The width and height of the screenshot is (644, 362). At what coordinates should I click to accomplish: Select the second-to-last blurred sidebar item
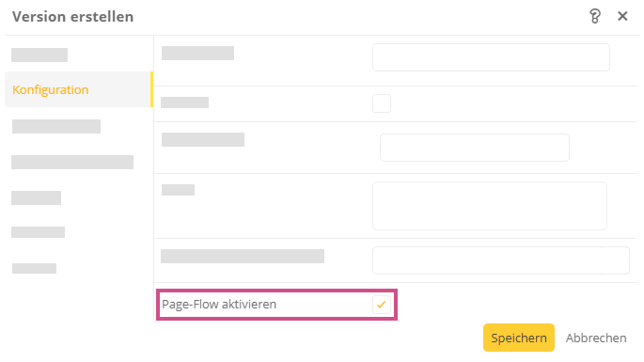tap(38, 232)
